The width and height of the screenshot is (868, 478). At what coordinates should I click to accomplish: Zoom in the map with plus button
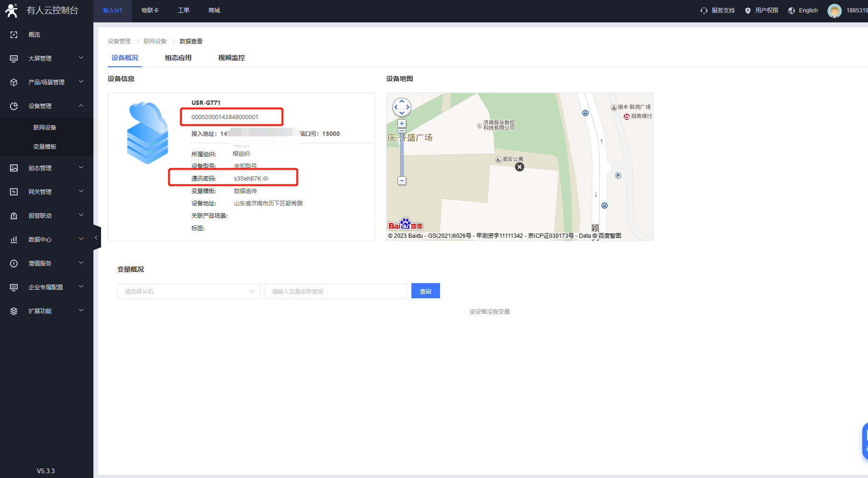pyautogui.click(x=402, y=123)
